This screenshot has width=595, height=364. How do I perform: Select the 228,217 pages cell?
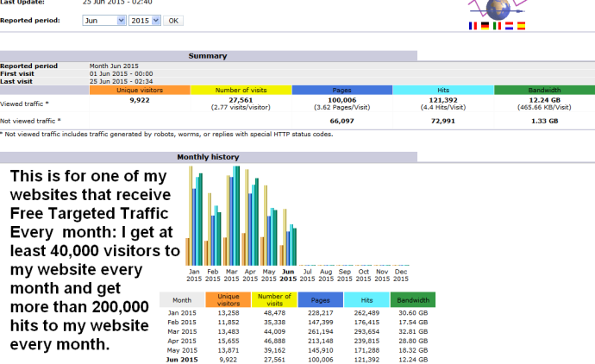(x=321, y=313)
